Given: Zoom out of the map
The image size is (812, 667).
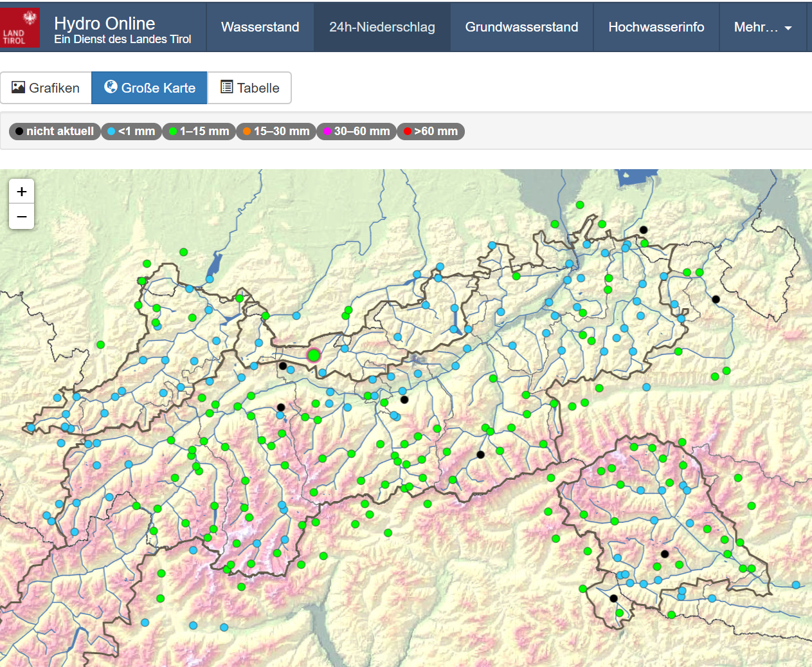Looking at the screenshot, I should 21,217.
